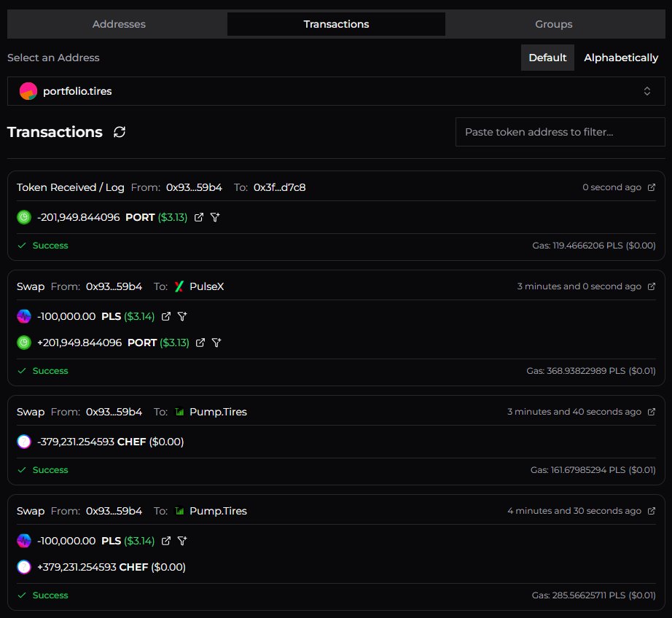The width and height of the screenshot is (672, 618).
Task: Click the PORT token logo in Token Received card
Action: (24, 217)
